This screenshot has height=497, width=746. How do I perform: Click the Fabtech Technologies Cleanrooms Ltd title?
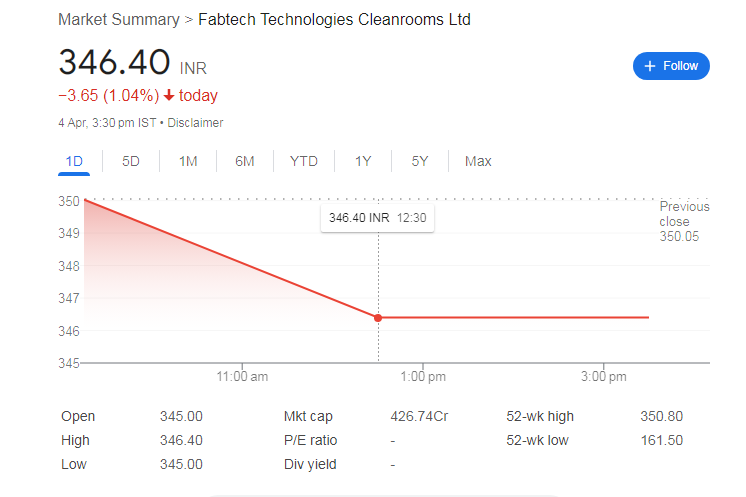pos(334,20)
